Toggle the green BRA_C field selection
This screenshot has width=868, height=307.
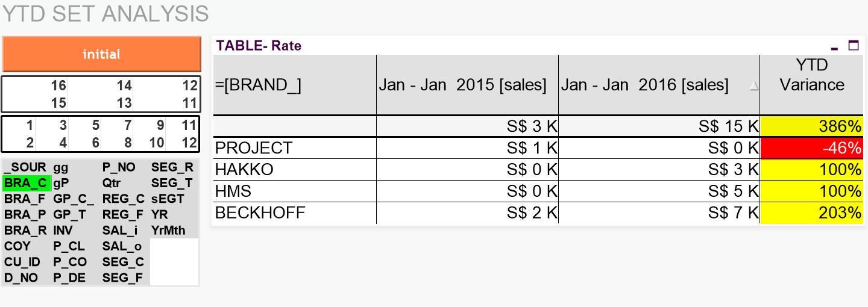[x=26, y=183]
